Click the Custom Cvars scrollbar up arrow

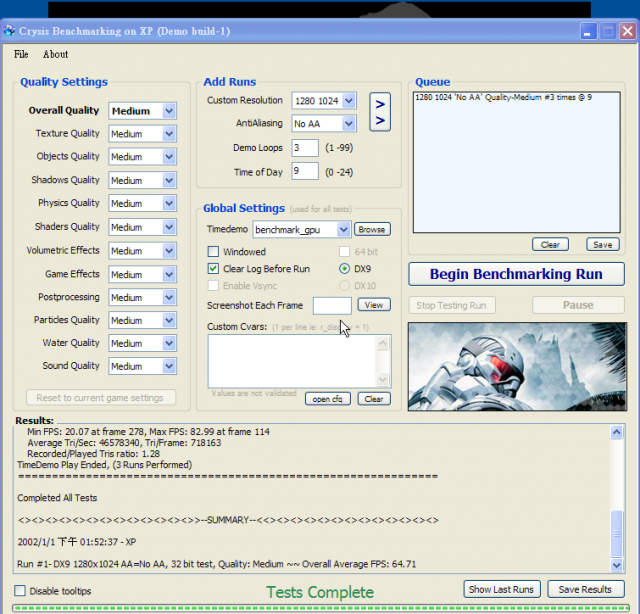[x=382, y=343]
